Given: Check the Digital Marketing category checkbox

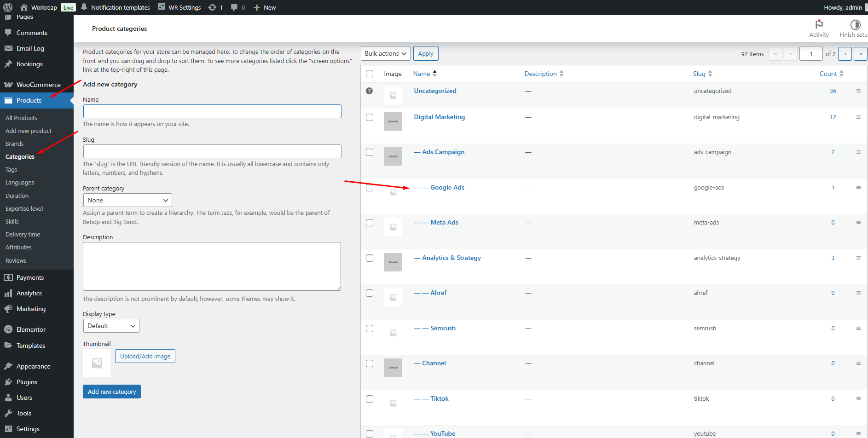Looking at the screenshot, I should pos(370,117).
